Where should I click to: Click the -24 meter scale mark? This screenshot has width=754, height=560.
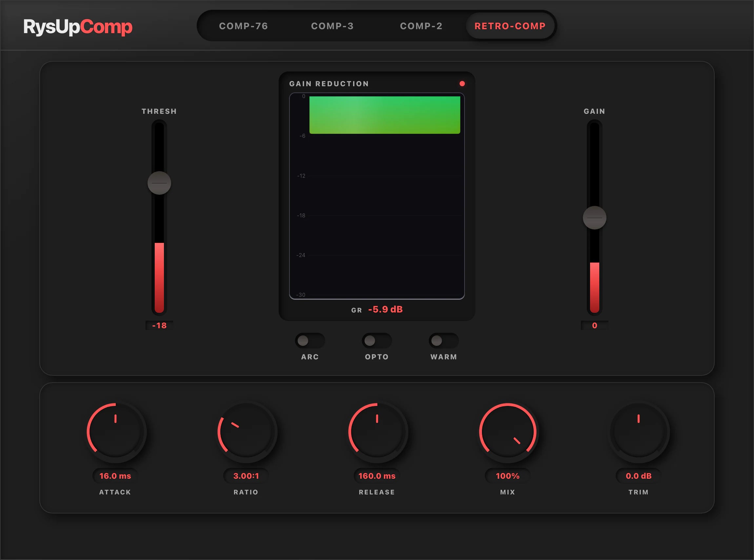301,255
